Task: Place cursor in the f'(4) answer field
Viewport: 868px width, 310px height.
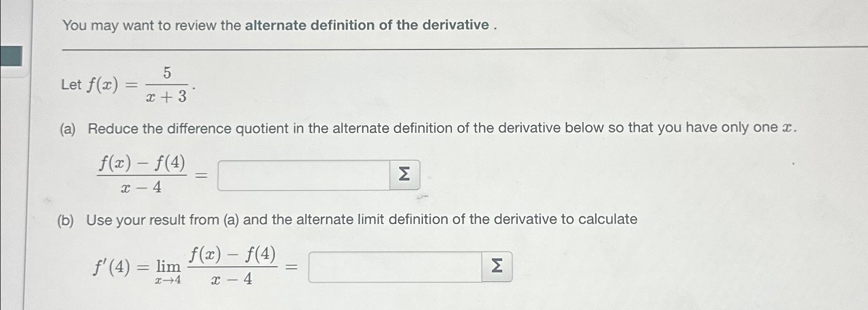Action: pos(394,266)
